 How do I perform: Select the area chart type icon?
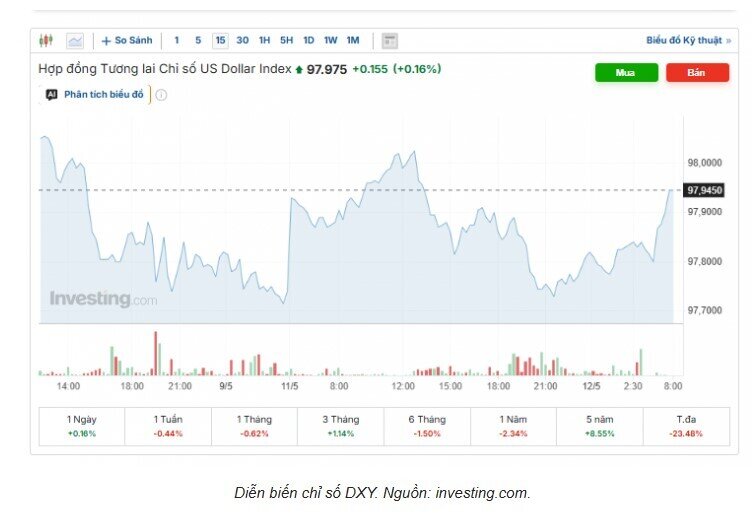pyautogui.click(x=75, y=40)
